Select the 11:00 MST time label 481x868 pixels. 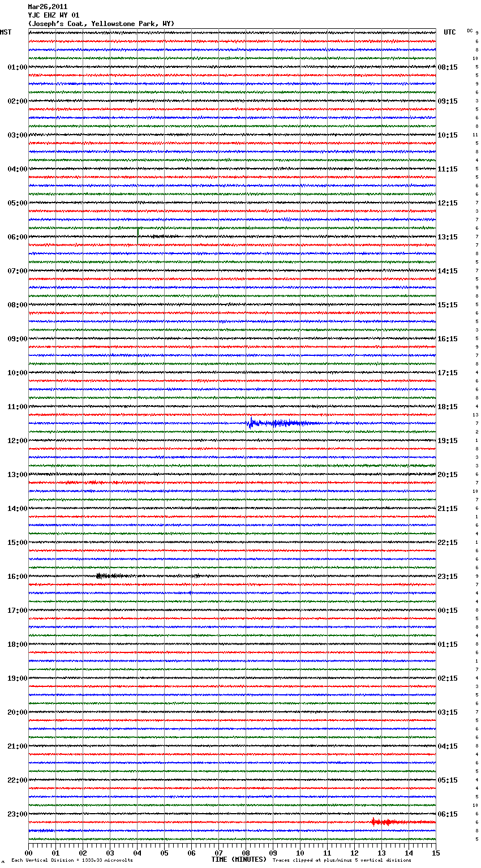tap(18, 407)
